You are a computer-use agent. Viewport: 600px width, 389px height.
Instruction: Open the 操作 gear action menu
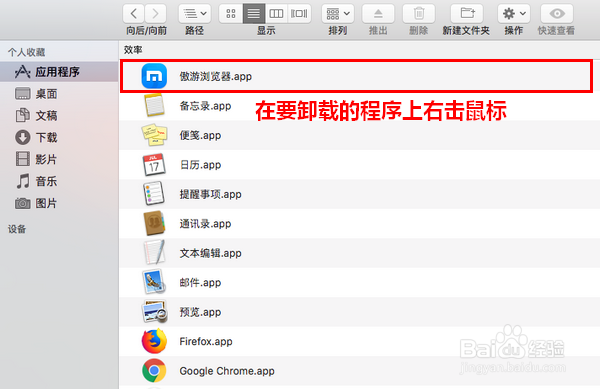tap(514, 14)
